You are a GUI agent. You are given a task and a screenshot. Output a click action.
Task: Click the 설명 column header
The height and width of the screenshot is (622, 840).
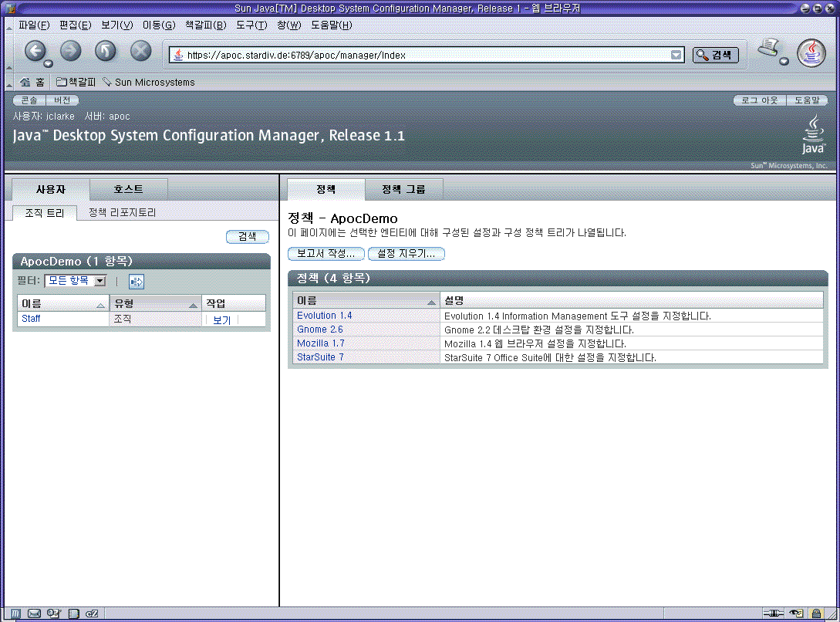pos(631,300)
